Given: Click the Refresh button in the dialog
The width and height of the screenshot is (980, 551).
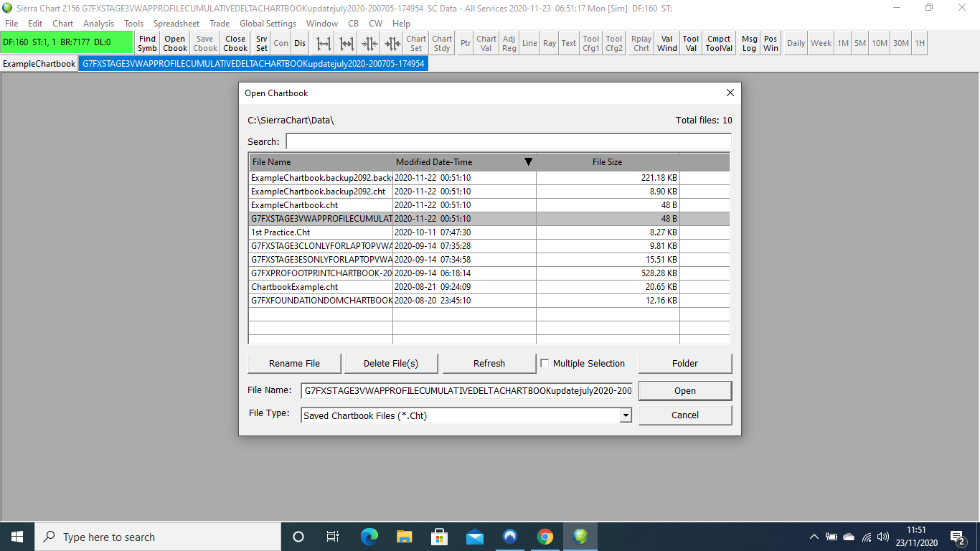Looking at the screenshot, I should (x=489, y=364).
